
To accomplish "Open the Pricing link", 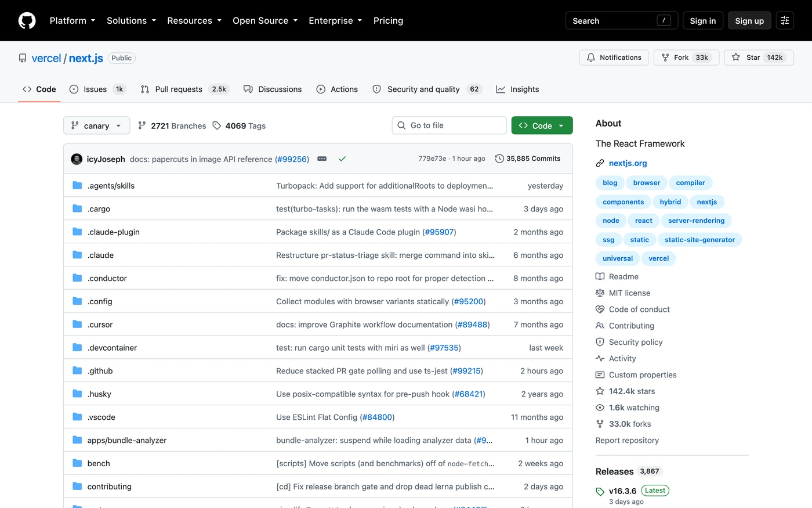I will point(388,20).
